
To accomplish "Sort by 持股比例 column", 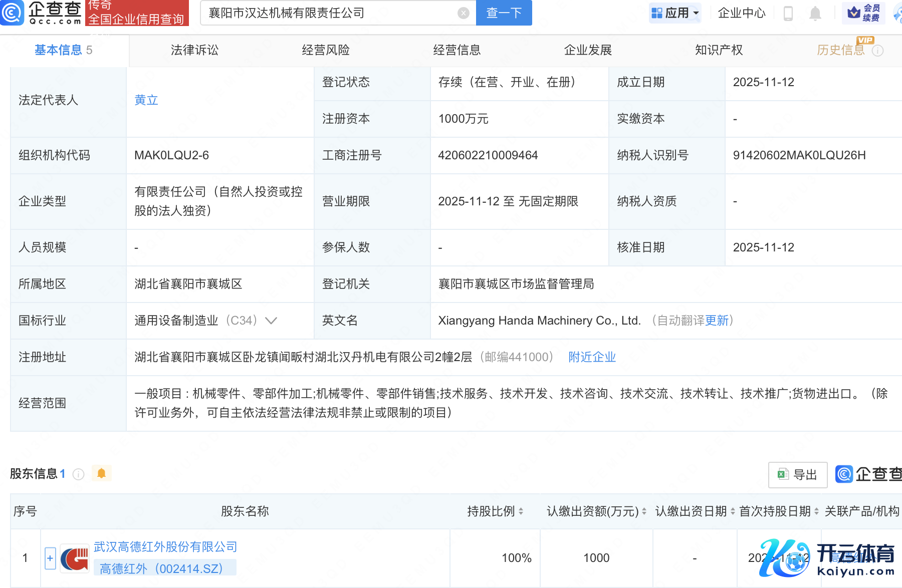I will click(521, 511).
